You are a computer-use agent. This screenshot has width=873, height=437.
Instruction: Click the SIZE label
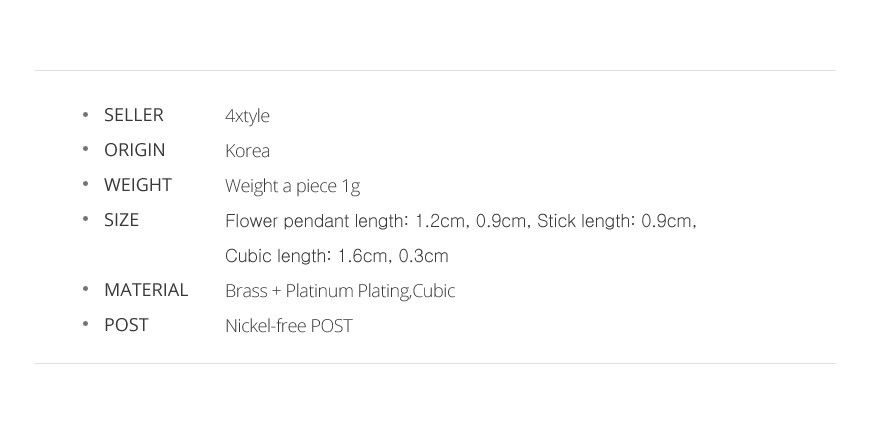point(121,220)
